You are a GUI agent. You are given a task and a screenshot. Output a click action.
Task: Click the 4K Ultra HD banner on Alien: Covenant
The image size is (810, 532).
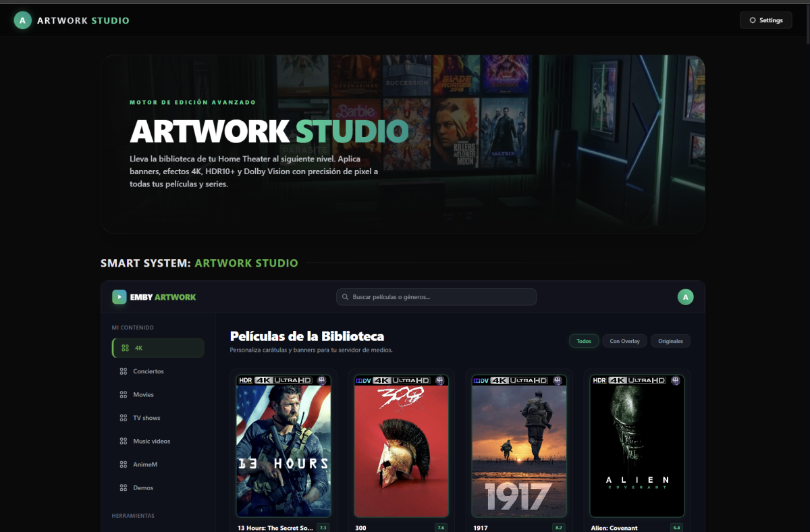637,381
